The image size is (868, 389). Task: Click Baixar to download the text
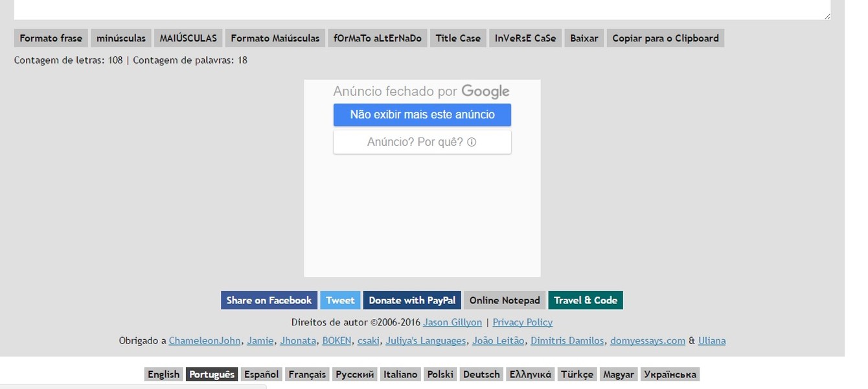(584, 38)
